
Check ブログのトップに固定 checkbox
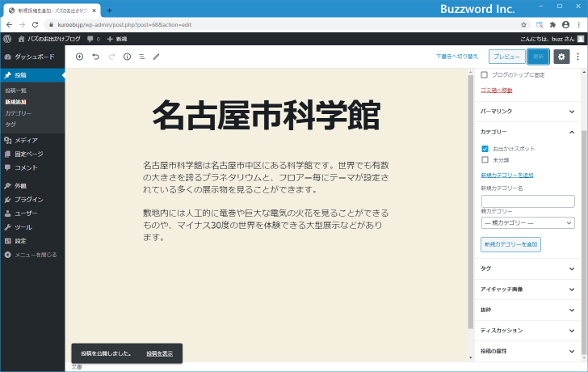point(484,75)
